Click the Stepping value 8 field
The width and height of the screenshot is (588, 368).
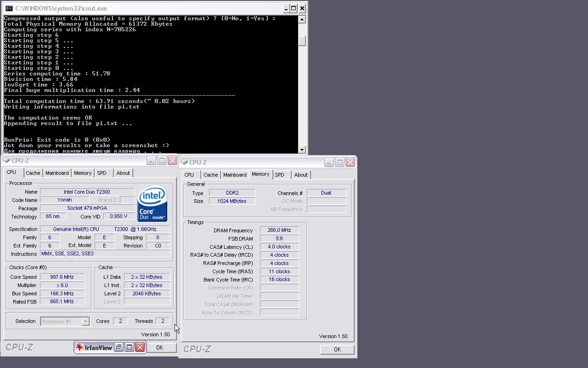tap(158, 237)
